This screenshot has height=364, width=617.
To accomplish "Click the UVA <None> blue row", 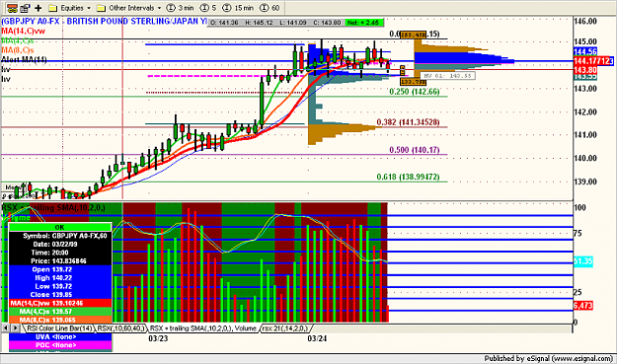I will 60,337.
